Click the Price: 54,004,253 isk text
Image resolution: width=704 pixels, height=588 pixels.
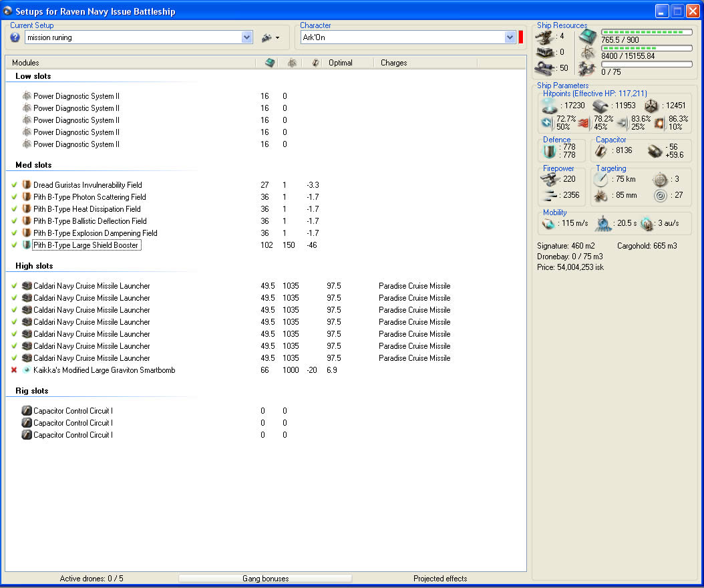[570, 267]
